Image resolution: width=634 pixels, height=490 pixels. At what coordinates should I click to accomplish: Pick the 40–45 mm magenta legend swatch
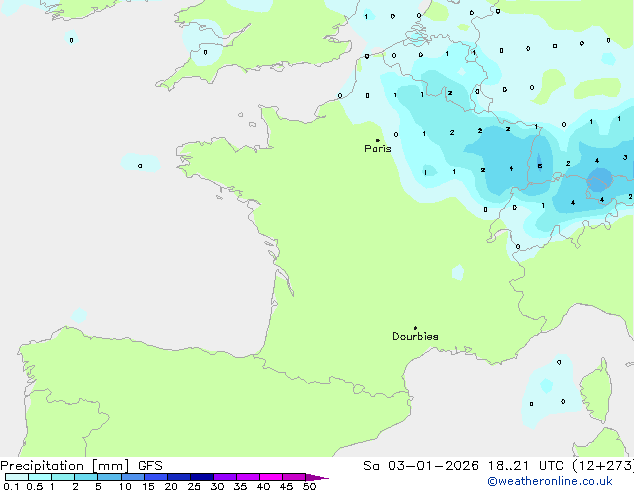coord(271,477)
